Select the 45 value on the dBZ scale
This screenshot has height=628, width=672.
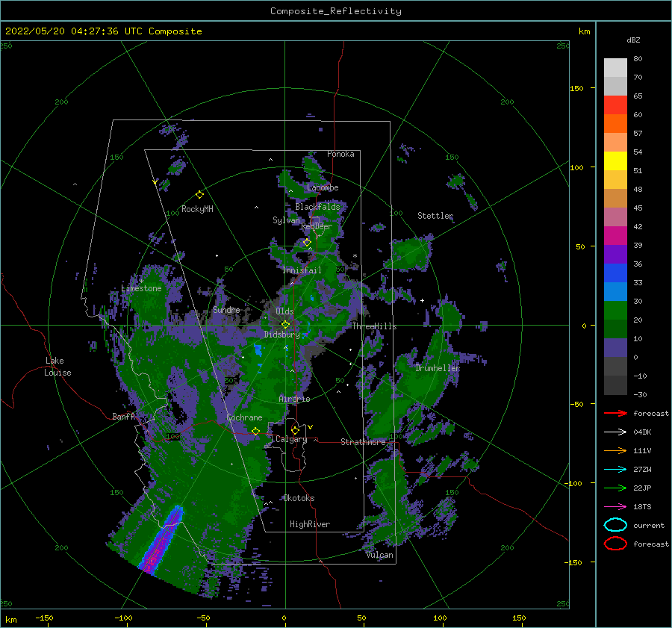pos(638,208)
